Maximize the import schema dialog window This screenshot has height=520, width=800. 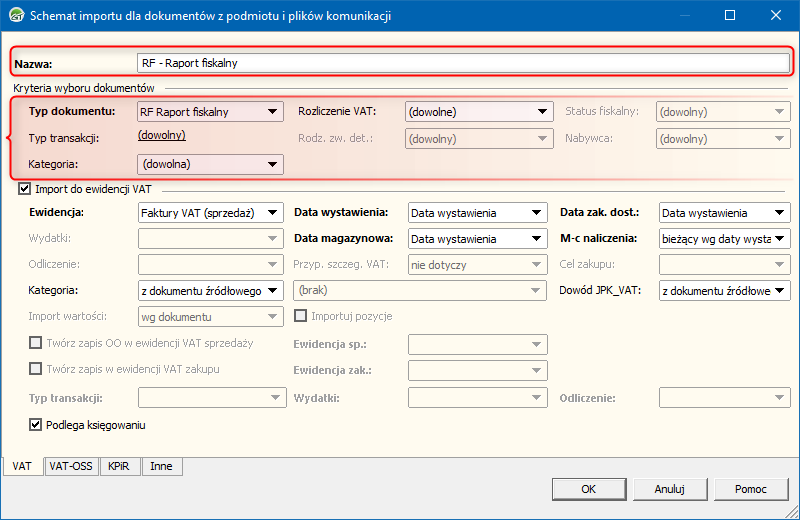[x=730, y=16]
